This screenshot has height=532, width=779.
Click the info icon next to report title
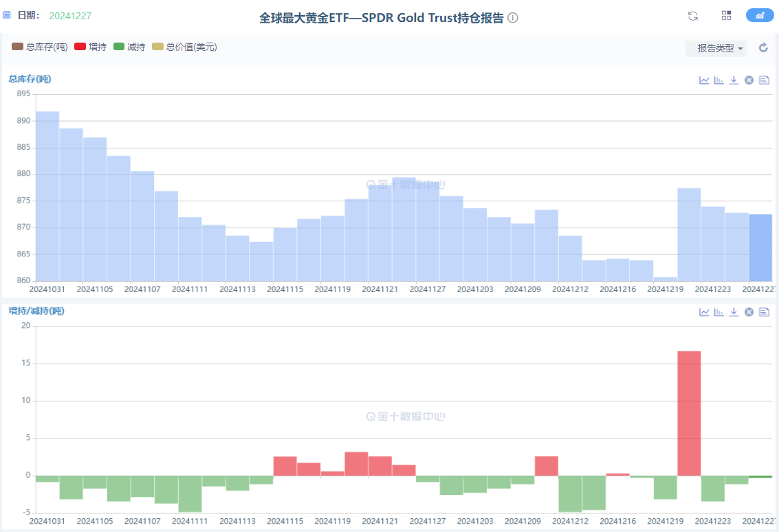(x=513, y=18)
